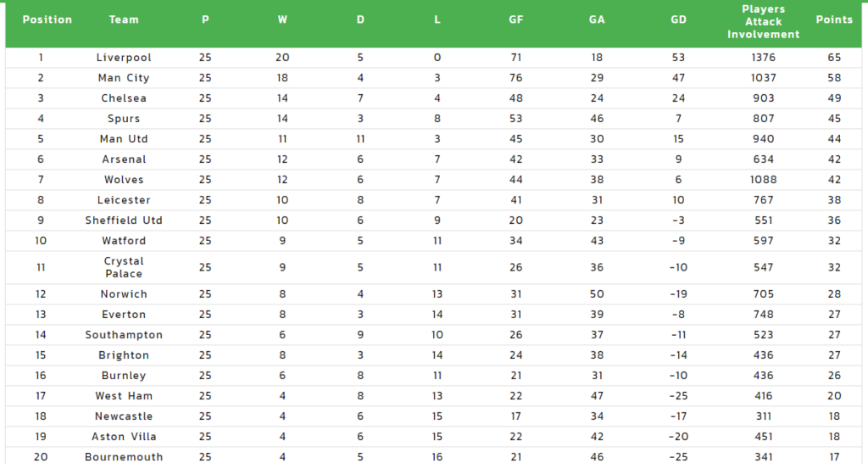This screenshot has height=469, width=868.
Task: Select the Team column header
Action: tap(124, 20)
